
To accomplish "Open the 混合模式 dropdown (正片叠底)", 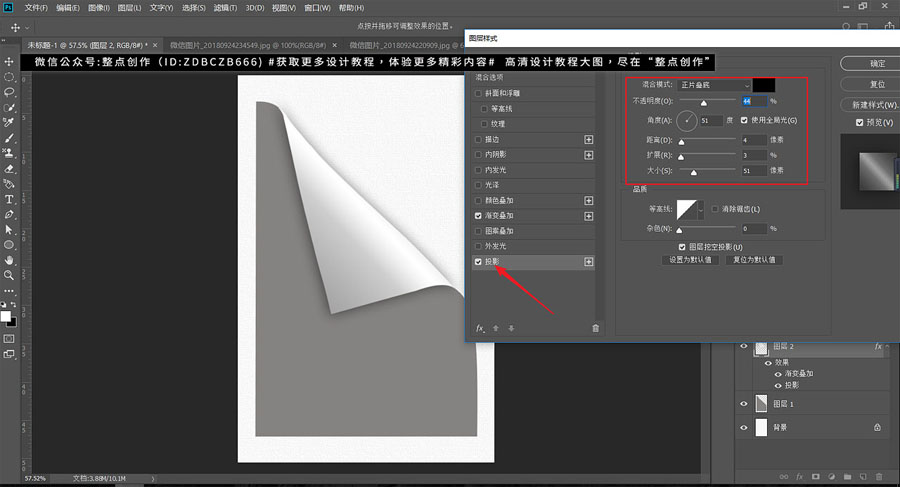I will point(713,86).
